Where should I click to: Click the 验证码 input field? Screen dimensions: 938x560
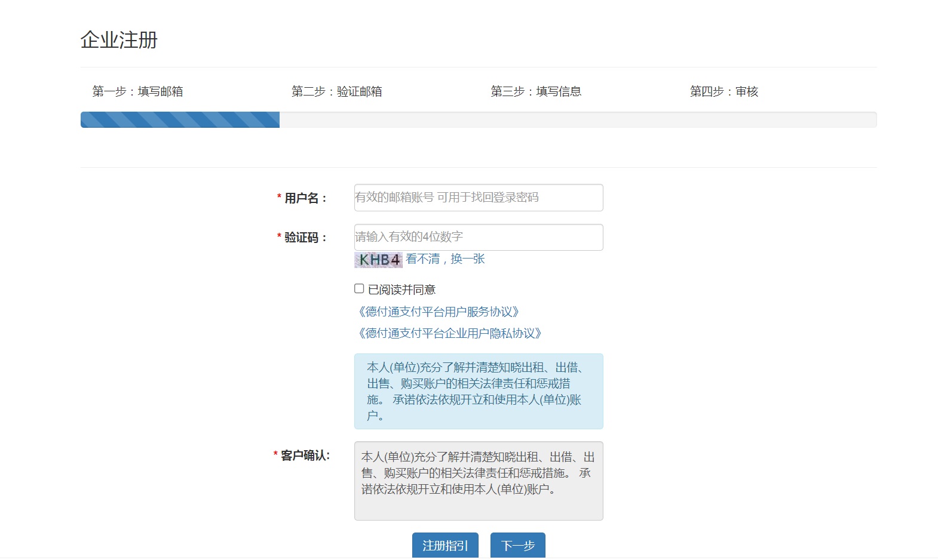point(479,237)
